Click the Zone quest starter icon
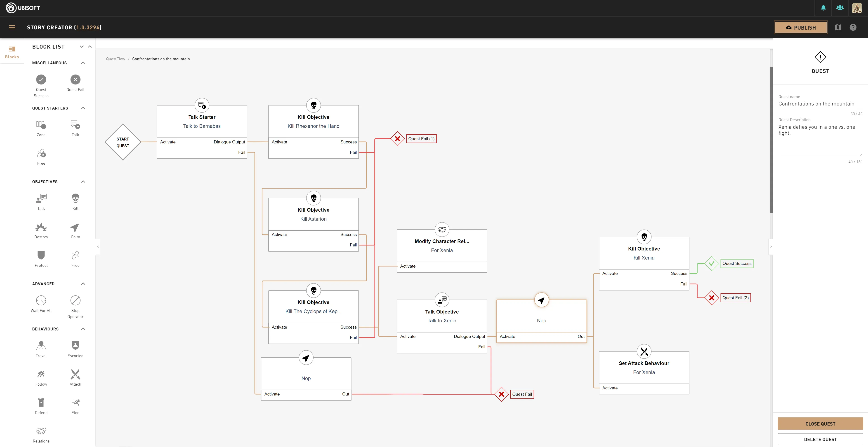The image size is (868, 447). coord(41,125)
